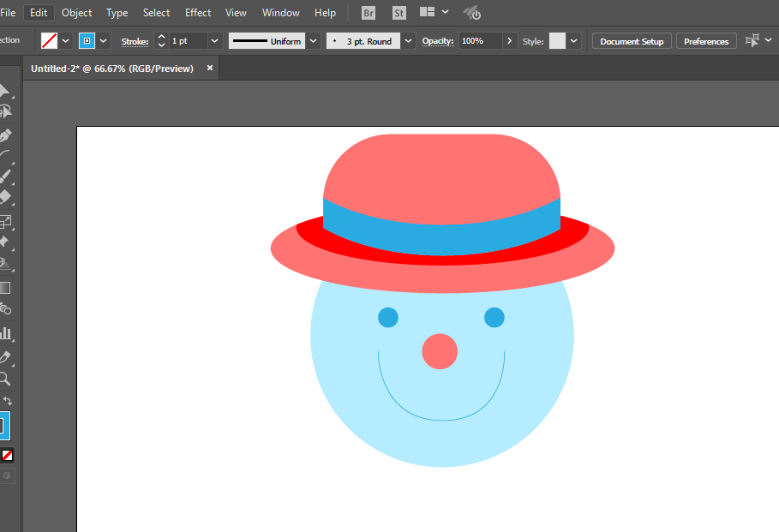This screenshot has height=532, width=779.
Task: Select the Eraser tool
Action: click(5, 198)
